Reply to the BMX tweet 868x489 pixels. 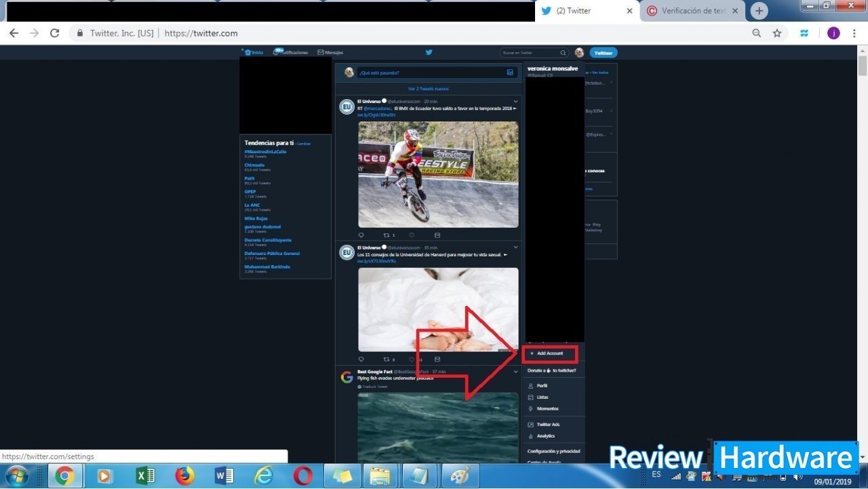(361, 235)
